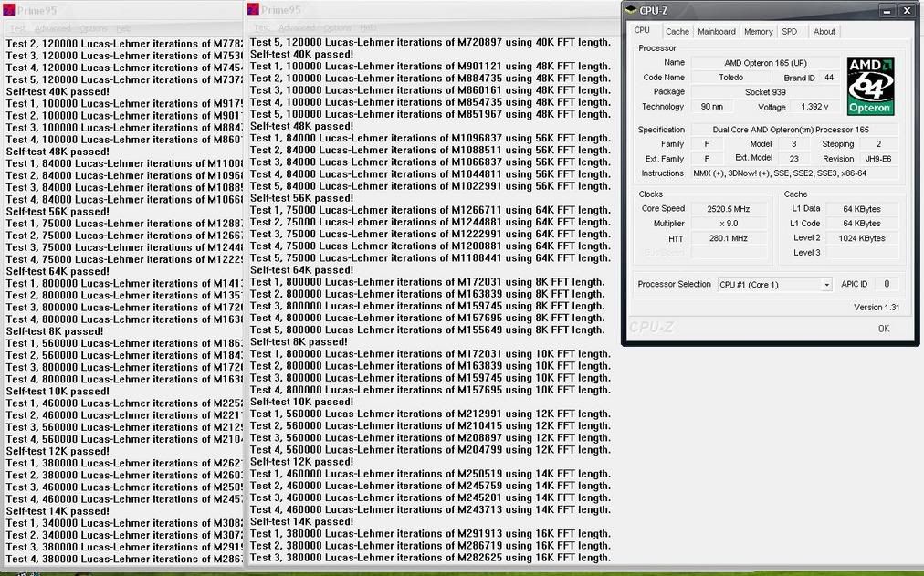The width and height of the screenshot is (924, 576).
Task: Open the Mainboard tab in CPU-Z
Action: [x=717, y=32]
